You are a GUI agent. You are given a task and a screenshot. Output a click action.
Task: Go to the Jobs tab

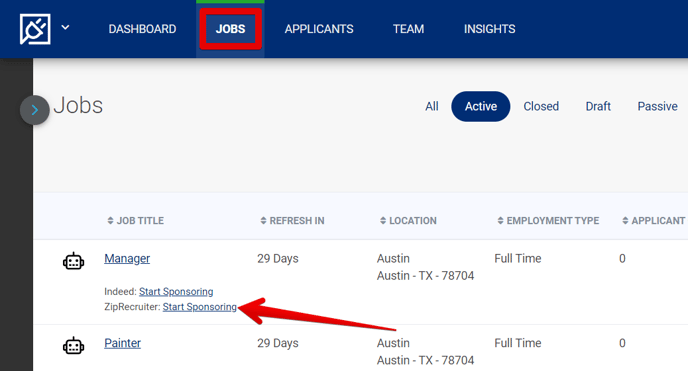(x=230, y=29)
